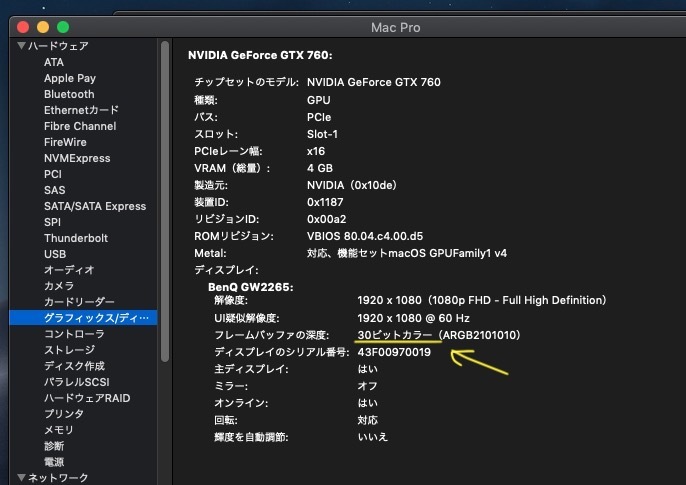686x485 pixels.
Task: Open the カードリーダー entry
Action: [79, 302]
